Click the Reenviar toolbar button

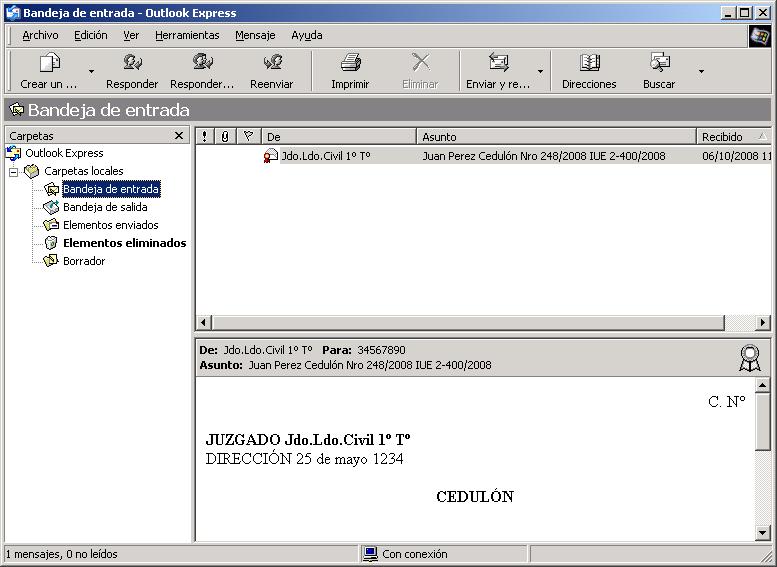pyautogui.click(x=272, y=71)
